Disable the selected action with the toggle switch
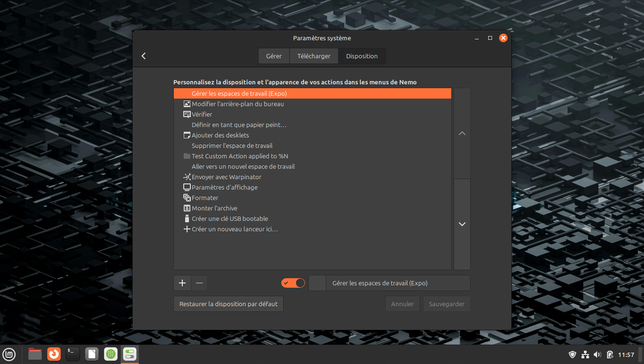 (x=293, y=283)
